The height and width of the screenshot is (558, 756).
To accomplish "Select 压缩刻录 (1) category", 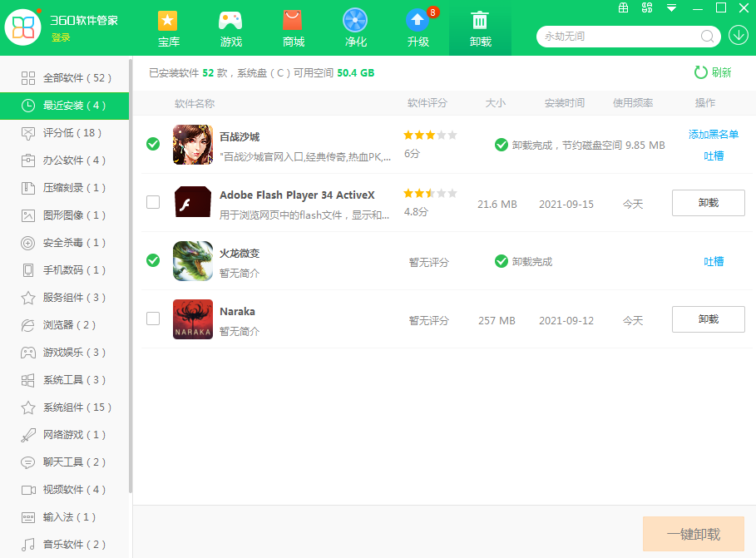I will 65,188.
